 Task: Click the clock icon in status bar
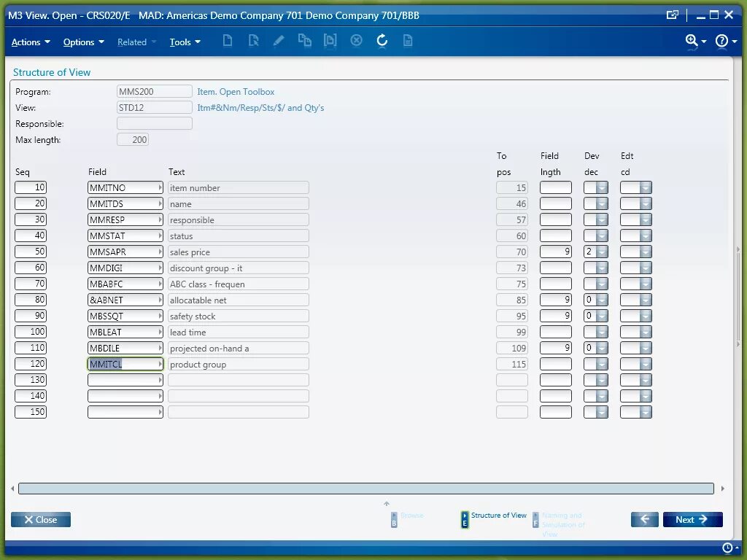727,548
